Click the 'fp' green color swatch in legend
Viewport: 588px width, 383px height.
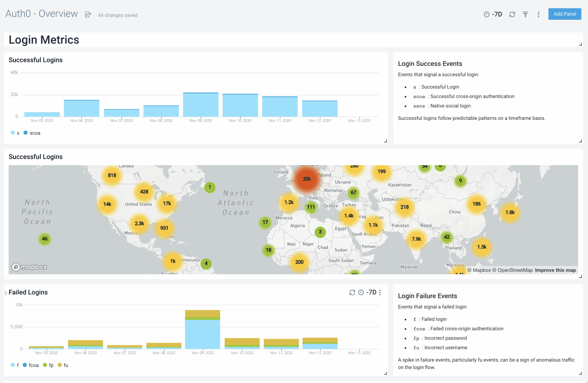tap(45, 365)
